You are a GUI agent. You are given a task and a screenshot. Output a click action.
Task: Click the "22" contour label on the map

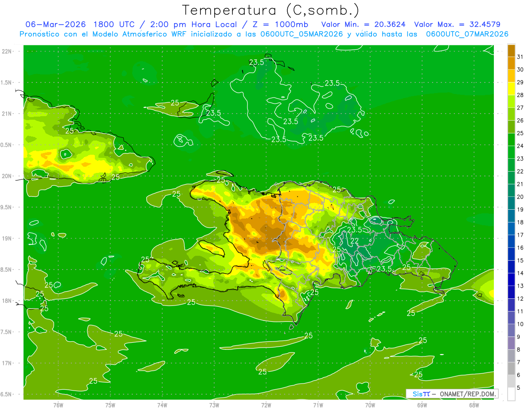click(355, 241)
